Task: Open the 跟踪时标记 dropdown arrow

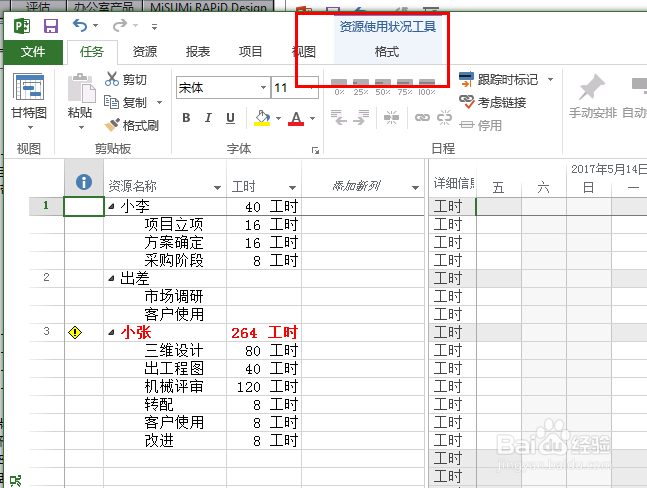Action: coord(550,79)
